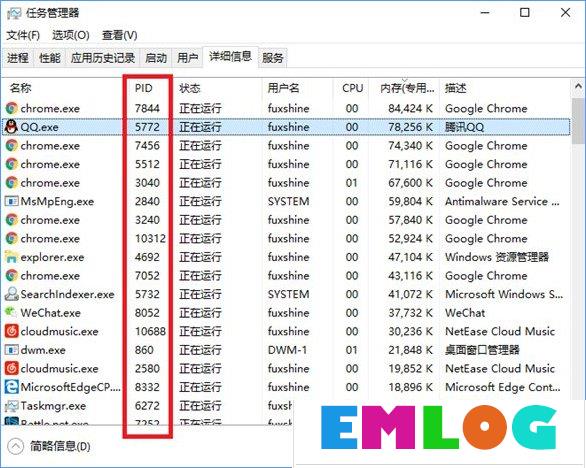Screen dimensions: 586x468
Task: Click the user name DWM-1
Action: pyautogui.click(x=287, y=350)
